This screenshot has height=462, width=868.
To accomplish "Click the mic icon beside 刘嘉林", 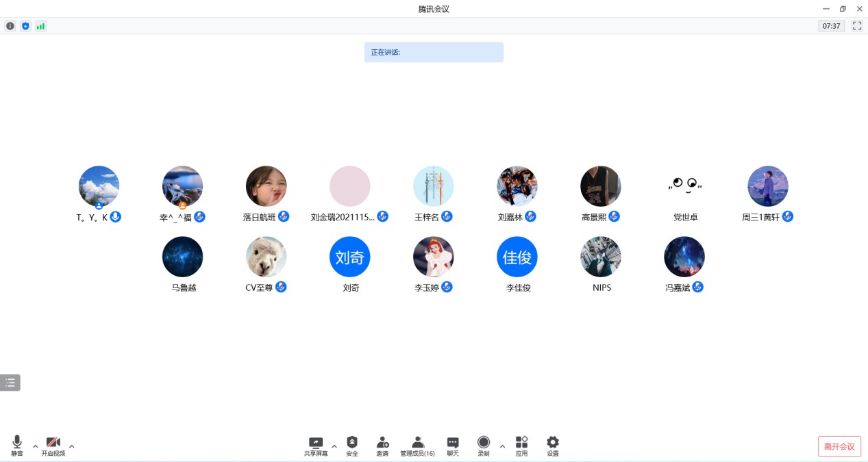I will point(530,217).
